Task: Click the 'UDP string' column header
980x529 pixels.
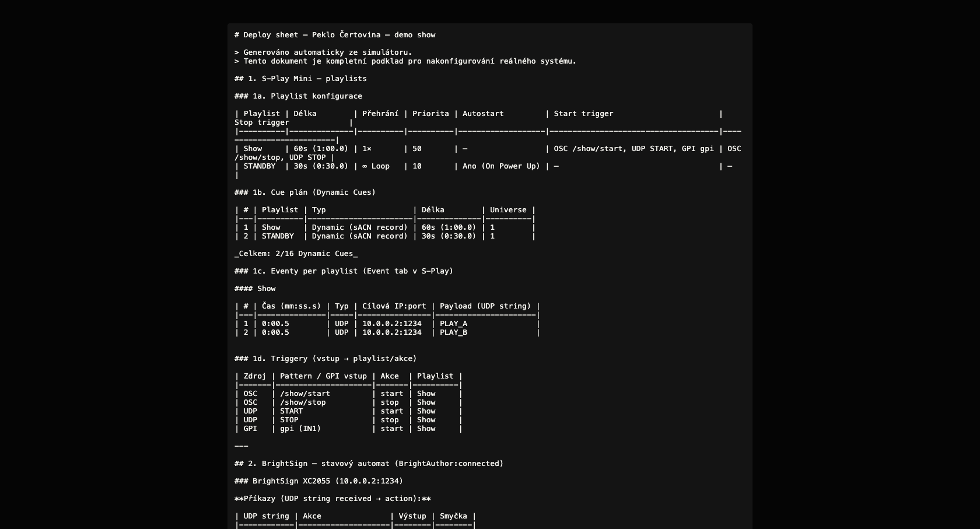Action: point(266,516)
